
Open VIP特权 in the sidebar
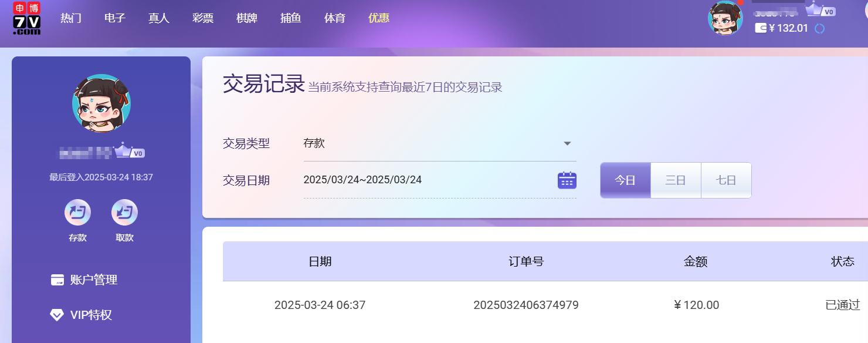pos(90,315)
